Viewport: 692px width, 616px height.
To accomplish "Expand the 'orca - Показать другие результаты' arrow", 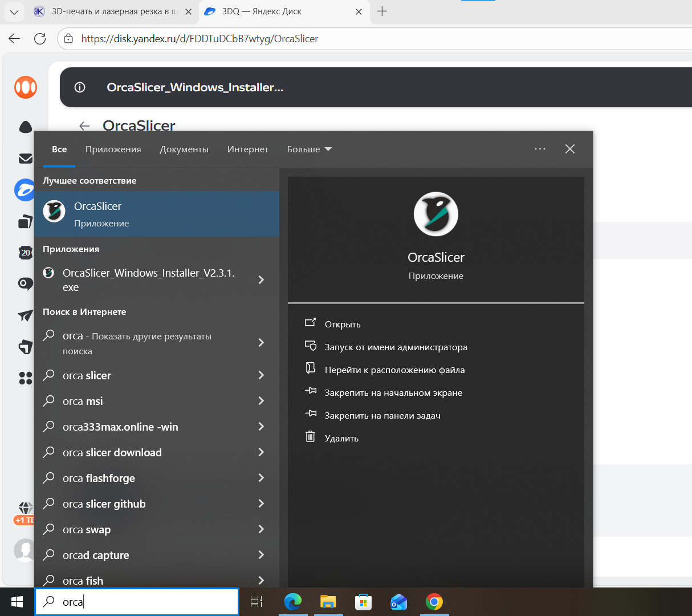I will click(x=261, y=342).
